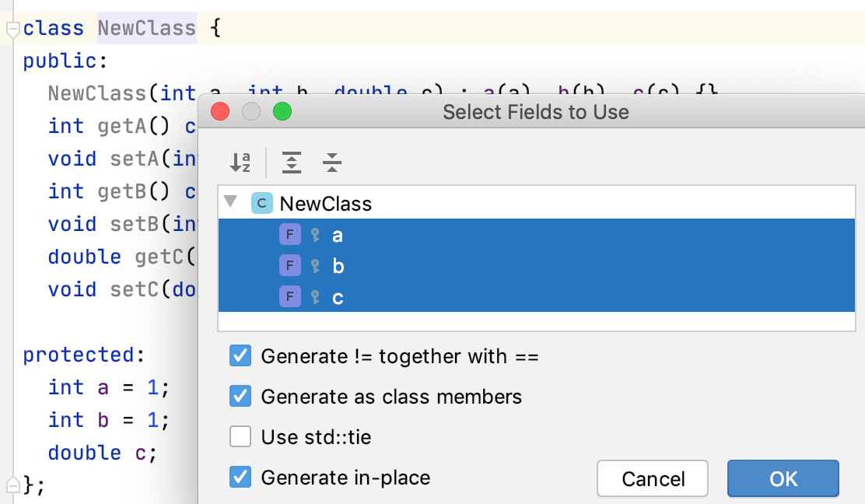Viewport: 865px width, 504px height.
Task: Select field c in the tree
Action: (x=337, y=296)
